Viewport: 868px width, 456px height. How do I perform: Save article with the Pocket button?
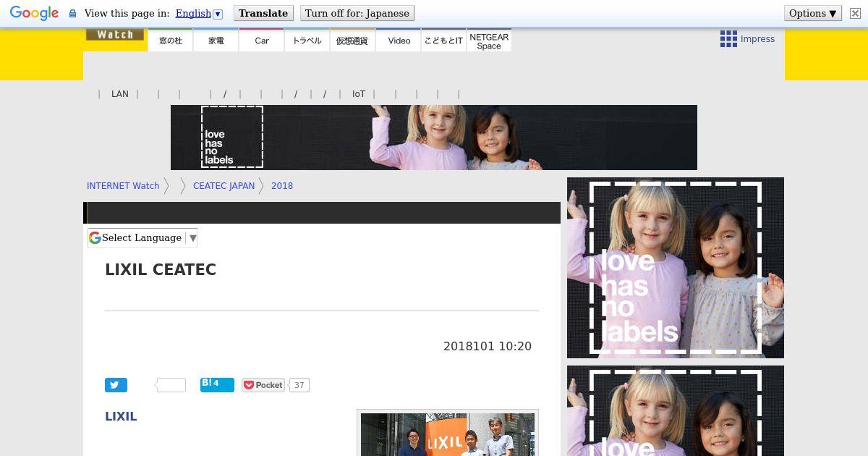click(263, 385)
